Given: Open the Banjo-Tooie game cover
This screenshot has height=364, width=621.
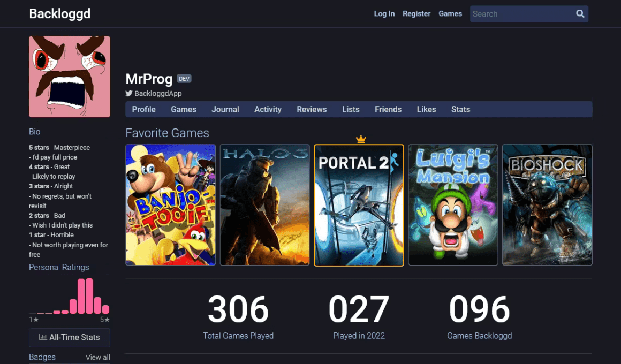Looking at the screenshot, I should point(171,205).
